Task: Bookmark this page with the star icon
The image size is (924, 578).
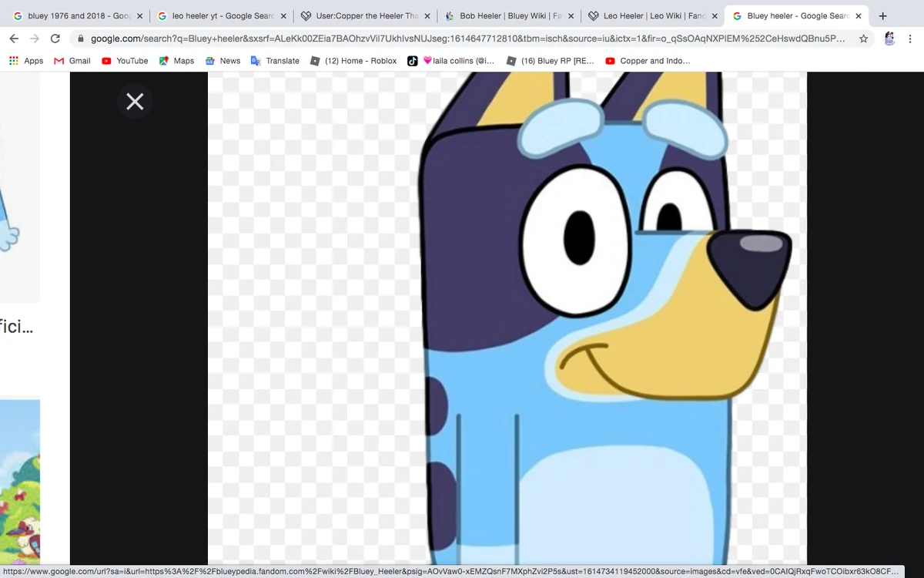Action: click(863, 37)
